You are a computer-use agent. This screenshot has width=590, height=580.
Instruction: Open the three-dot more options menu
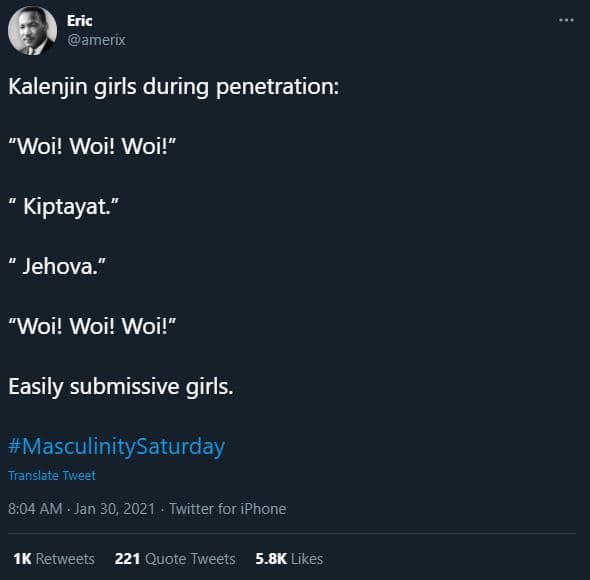coord(566,20)
